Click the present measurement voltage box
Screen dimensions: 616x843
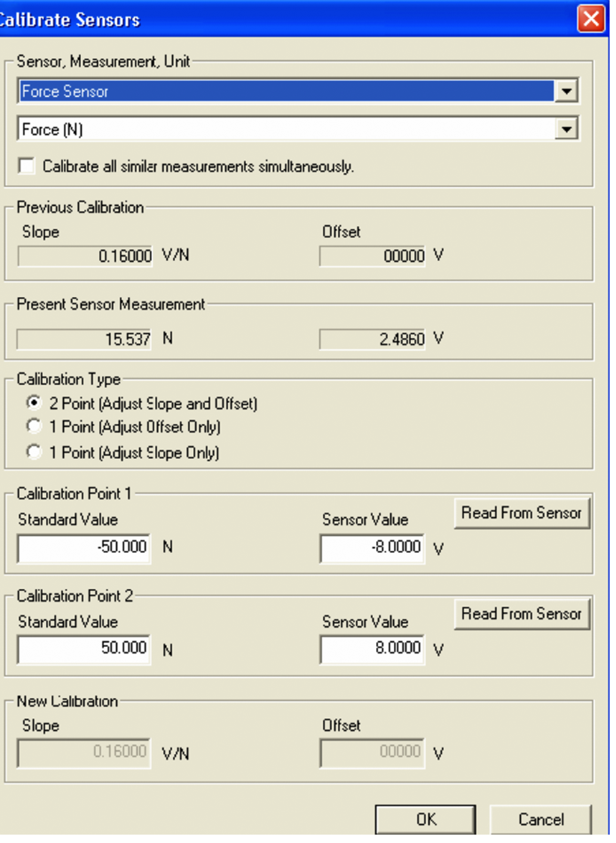(x=372, y=339)
